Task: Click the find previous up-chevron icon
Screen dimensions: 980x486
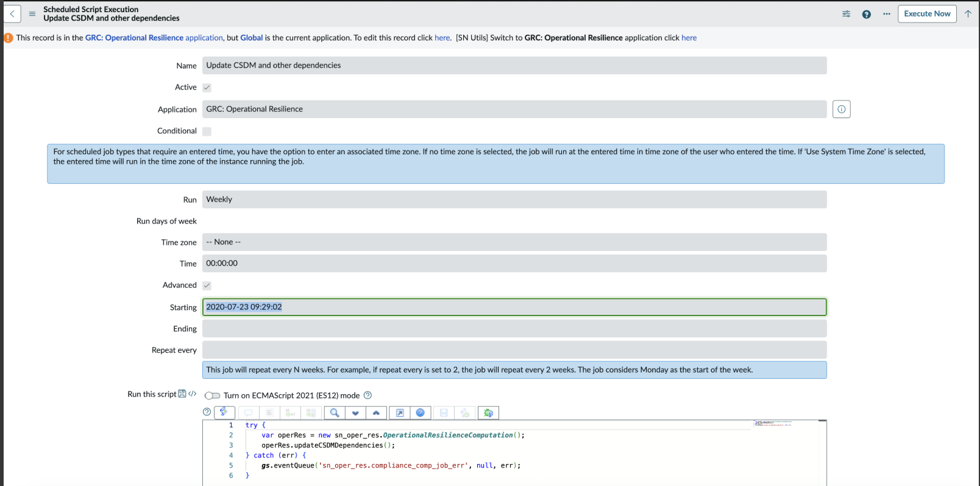Action: [x=376, y=413]
